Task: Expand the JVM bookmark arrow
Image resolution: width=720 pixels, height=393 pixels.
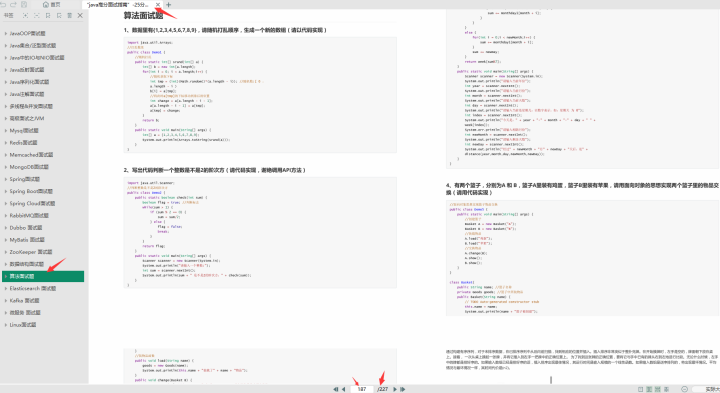Action: (6, 118)
